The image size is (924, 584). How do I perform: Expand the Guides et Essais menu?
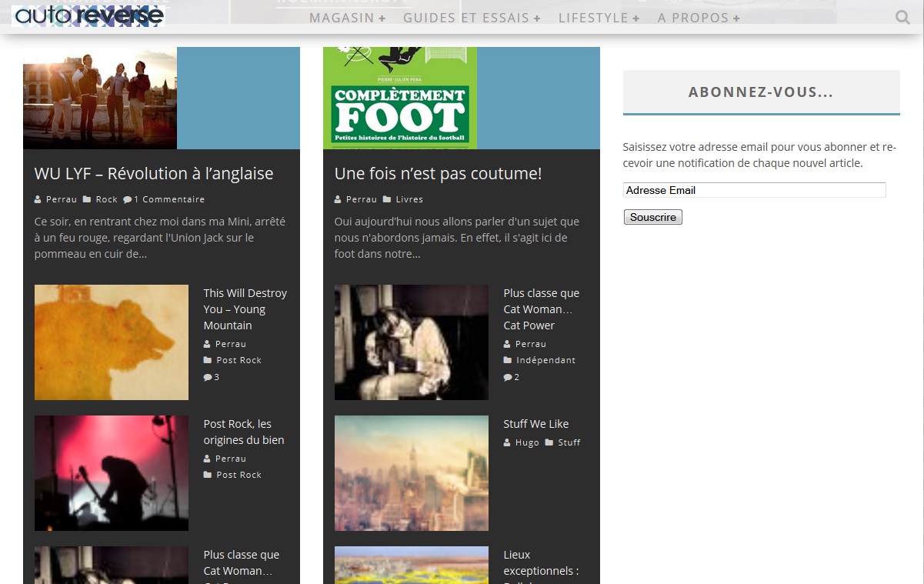(472, 18)
